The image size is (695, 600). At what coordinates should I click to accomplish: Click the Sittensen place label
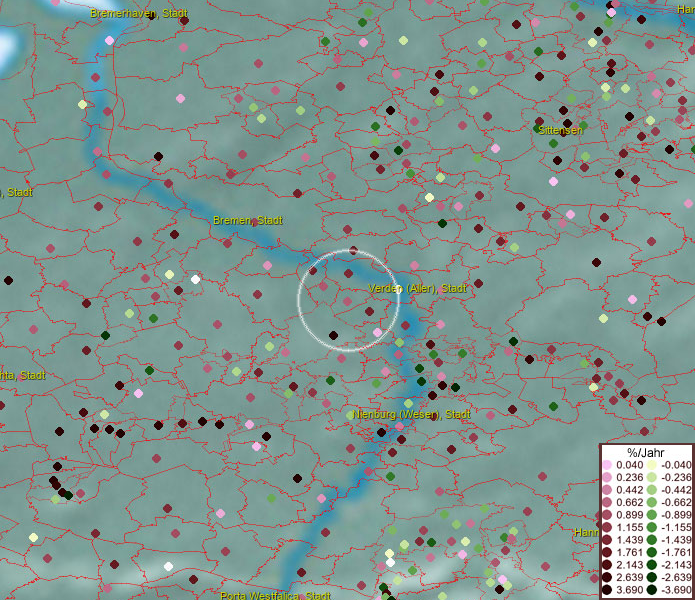(560, 130)
